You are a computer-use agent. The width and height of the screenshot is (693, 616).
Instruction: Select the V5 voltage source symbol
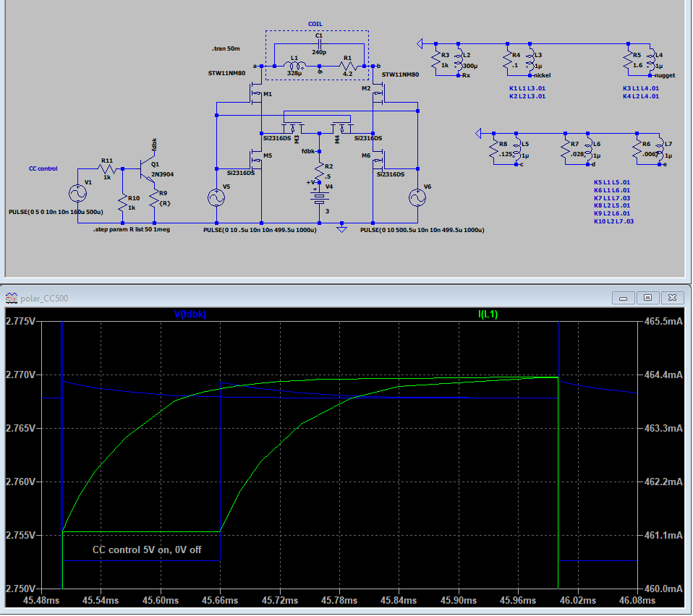click(216, 197)
